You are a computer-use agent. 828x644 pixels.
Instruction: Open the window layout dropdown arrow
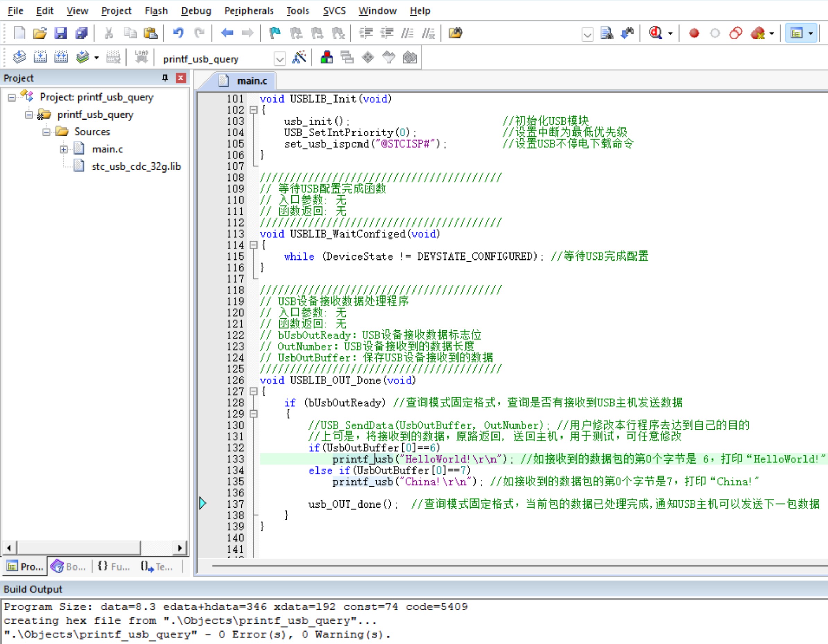[811, 33]
